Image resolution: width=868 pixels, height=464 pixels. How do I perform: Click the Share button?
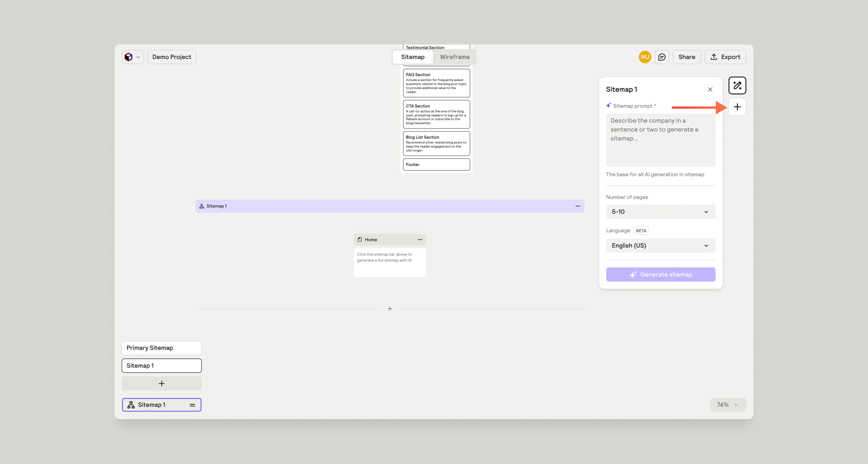(687, 57)
